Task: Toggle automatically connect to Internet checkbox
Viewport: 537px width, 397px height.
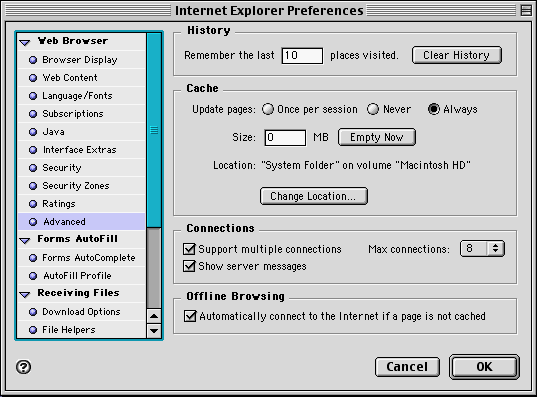Action: 190,316
